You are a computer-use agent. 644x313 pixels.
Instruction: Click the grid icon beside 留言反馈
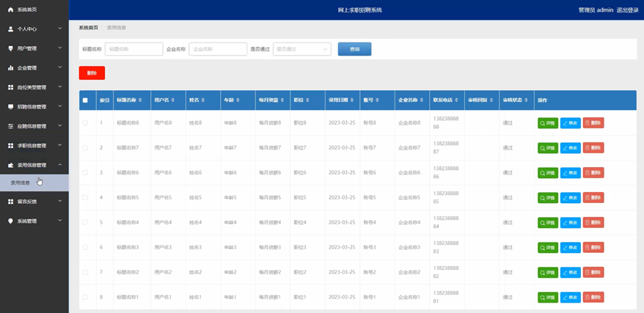point(11,202)
